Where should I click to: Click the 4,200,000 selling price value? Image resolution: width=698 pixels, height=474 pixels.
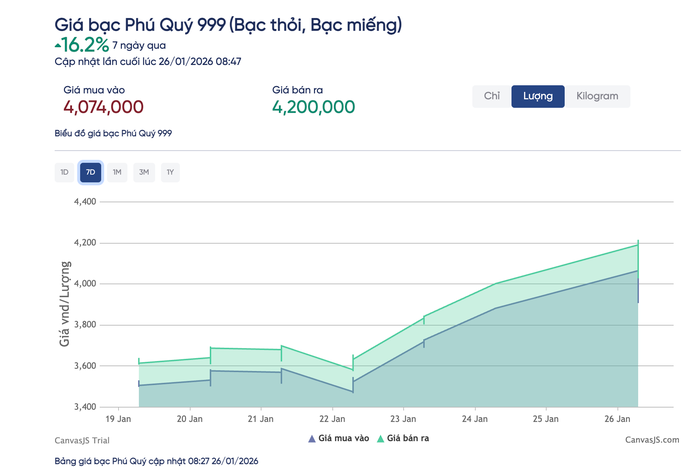313,107
